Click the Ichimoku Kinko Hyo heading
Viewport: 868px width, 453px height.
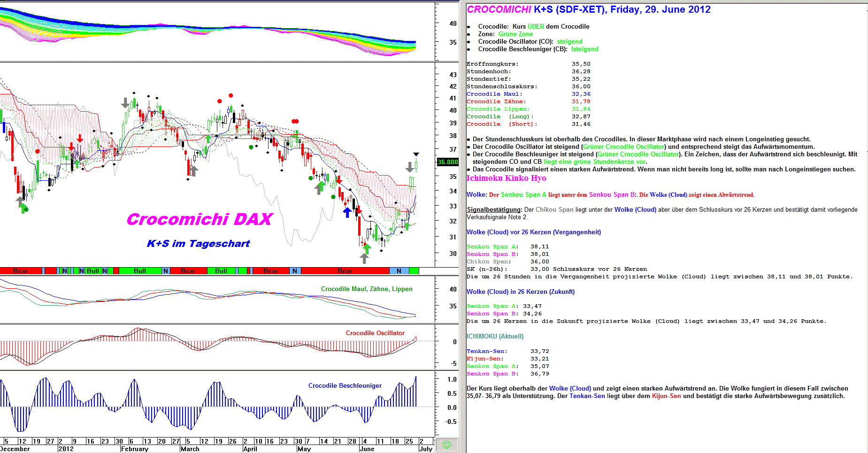coord(506,178)
